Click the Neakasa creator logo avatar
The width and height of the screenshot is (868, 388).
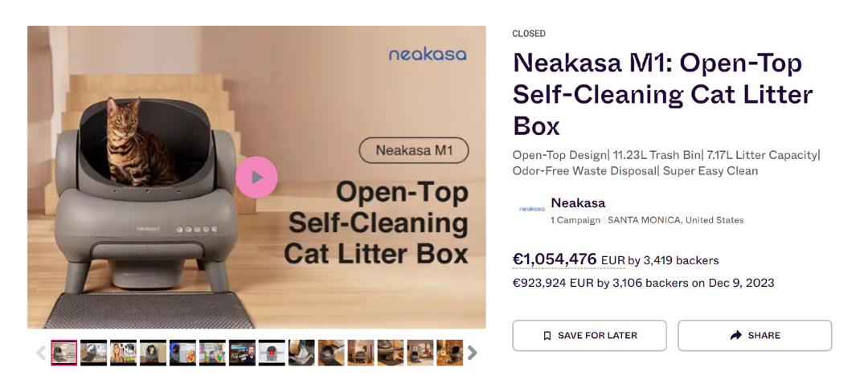(x=531, y=209)
